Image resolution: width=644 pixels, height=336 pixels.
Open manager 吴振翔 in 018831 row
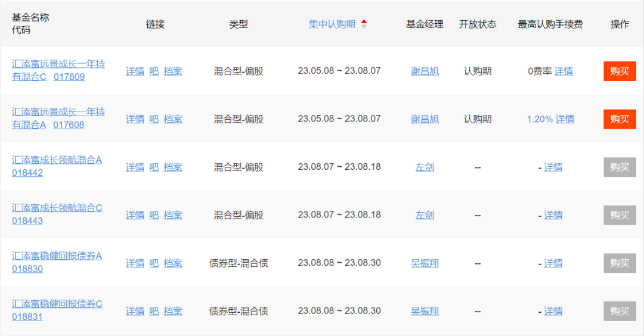tap(425, 311)
